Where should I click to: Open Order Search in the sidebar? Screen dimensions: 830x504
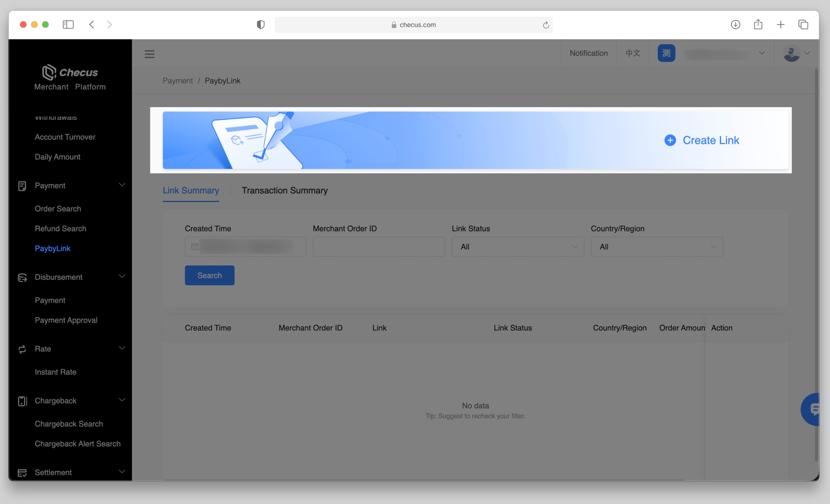[x=58, y=209]
